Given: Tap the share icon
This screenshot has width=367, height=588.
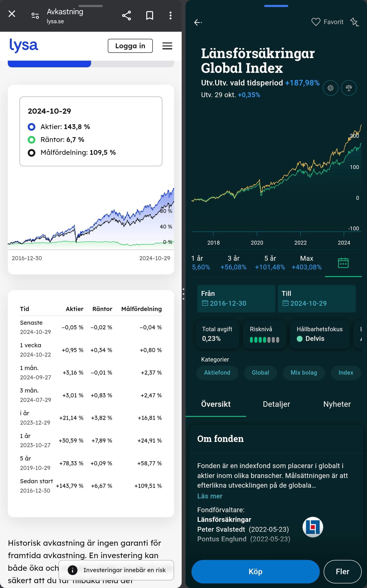Looking at the screenshot, I should tap(126, 16).
